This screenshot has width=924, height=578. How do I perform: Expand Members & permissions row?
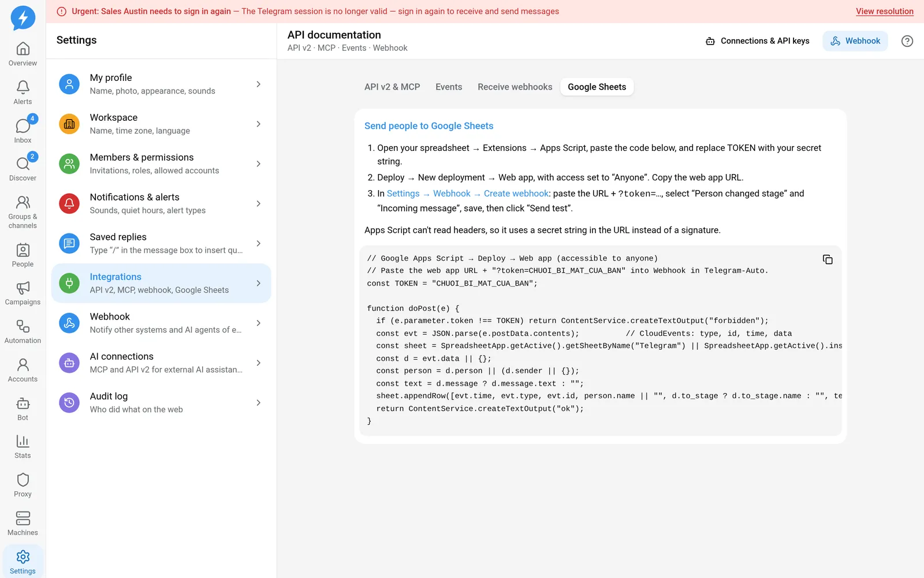pos(161,164)
